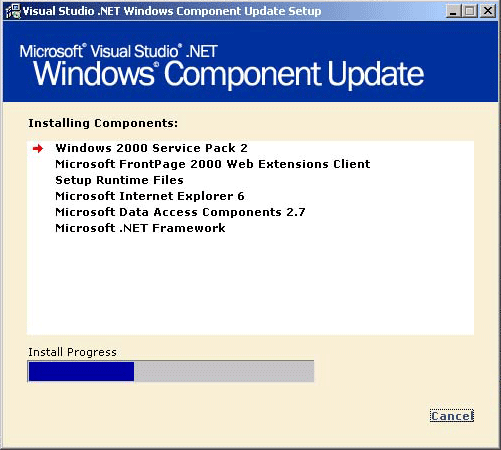Select the Setup Runtime Files entry

119,180
